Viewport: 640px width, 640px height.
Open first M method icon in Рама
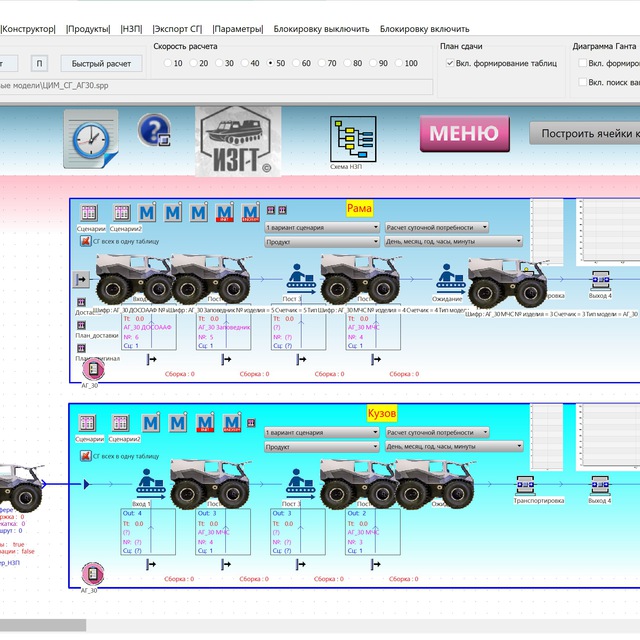click(x=147, y=212)
